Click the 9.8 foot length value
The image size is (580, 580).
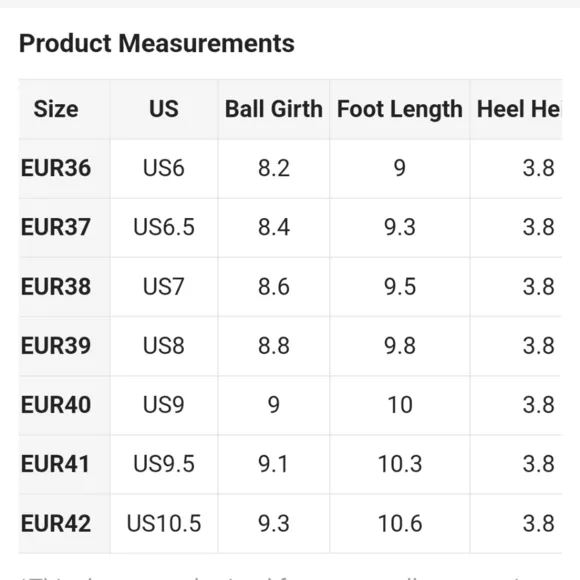(400, 345)
